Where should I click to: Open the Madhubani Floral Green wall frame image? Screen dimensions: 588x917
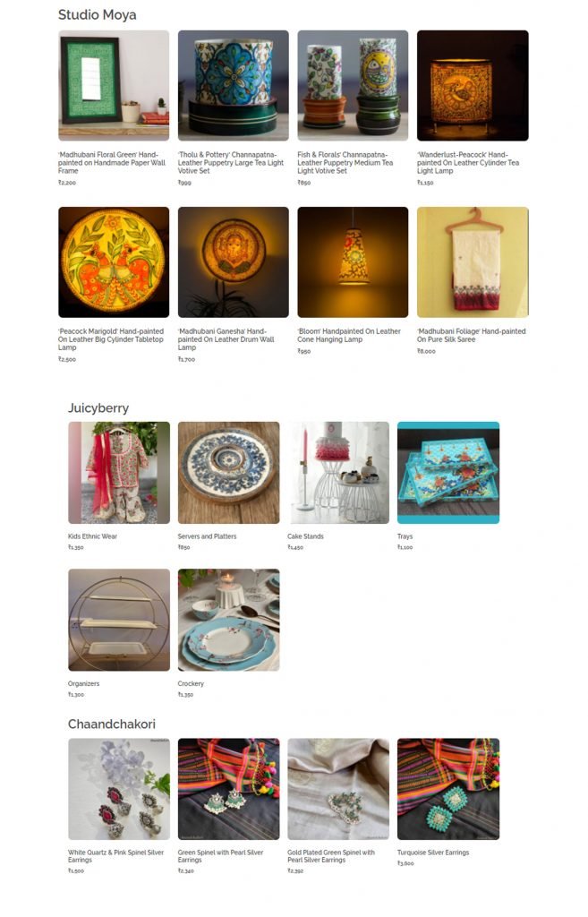pos(114,85)
